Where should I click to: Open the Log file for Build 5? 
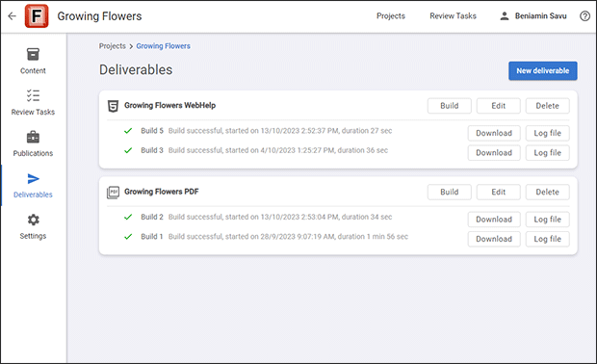tap(548, 133)
